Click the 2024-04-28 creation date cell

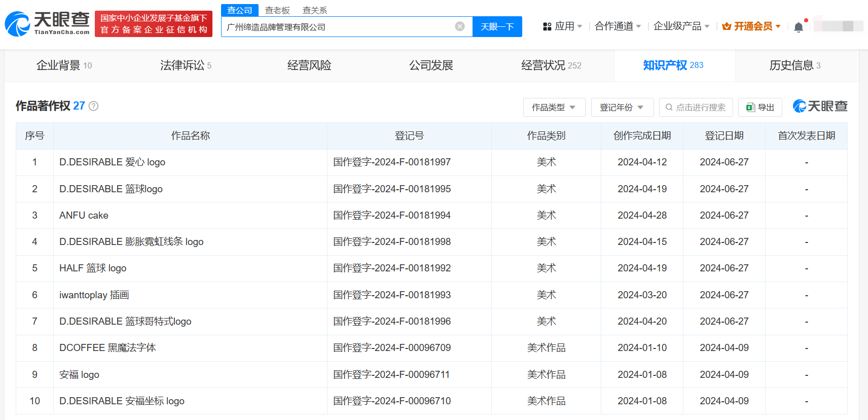point(642,216)
